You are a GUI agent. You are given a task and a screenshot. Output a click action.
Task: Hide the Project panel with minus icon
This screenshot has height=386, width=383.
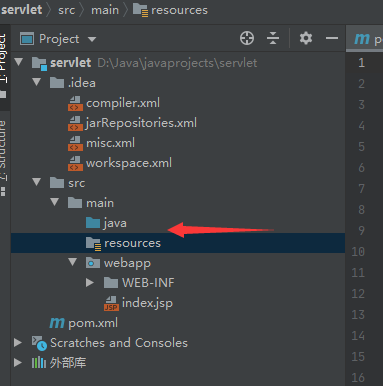[332, 38]
